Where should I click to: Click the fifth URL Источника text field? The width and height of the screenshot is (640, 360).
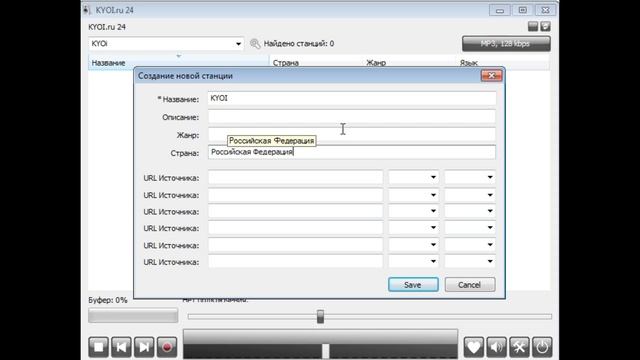296,245
